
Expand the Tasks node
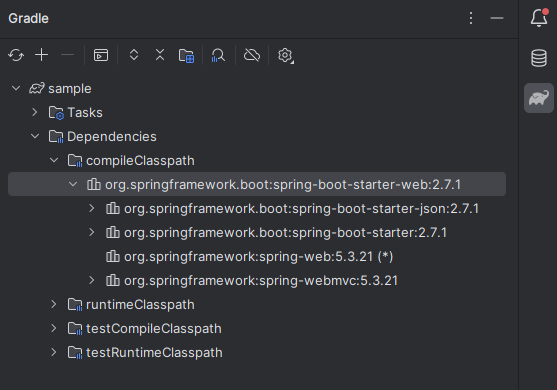pos(34,112)
